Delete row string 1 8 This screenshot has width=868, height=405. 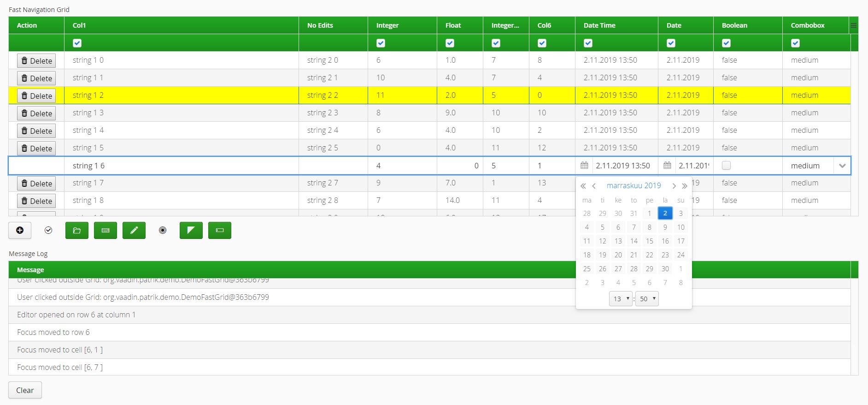coord(36,201)
